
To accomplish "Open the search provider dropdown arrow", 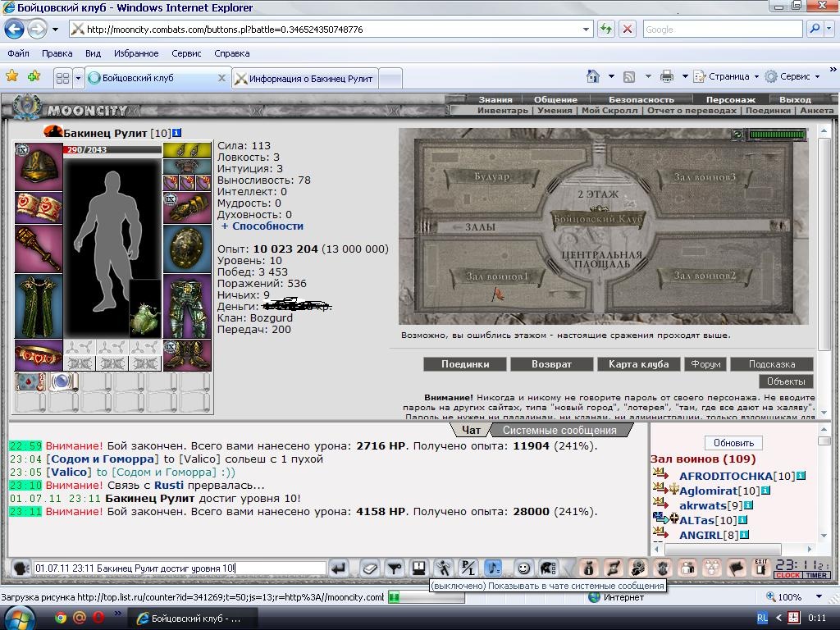I will [x=829, y=29].
